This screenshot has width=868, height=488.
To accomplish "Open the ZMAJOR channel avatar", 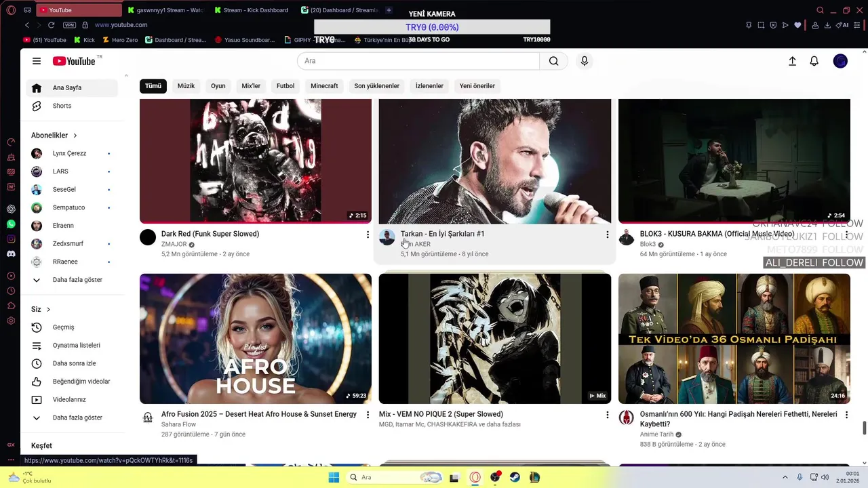I will coord(148,237).
